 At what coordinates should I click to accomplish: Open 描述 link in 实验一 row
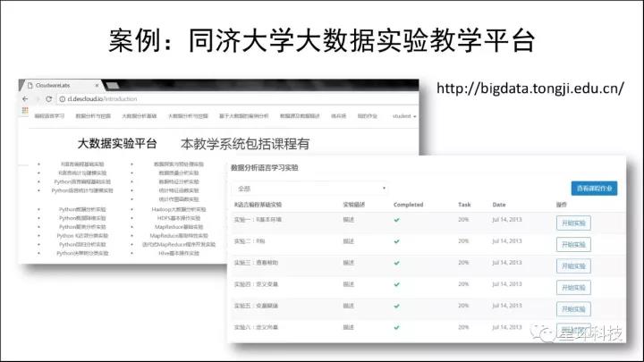tap(348, 220)
